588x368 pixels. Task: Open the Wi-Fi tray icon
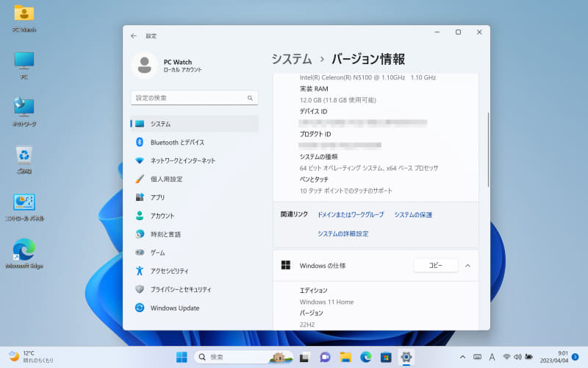coord(506,357)
